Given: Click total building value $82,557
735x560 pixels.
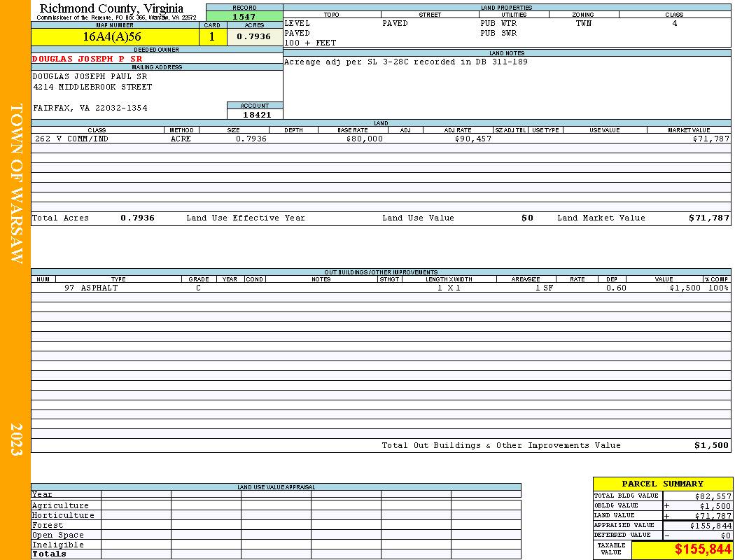Looking at the screenshot, I should [x=713, y=496].
